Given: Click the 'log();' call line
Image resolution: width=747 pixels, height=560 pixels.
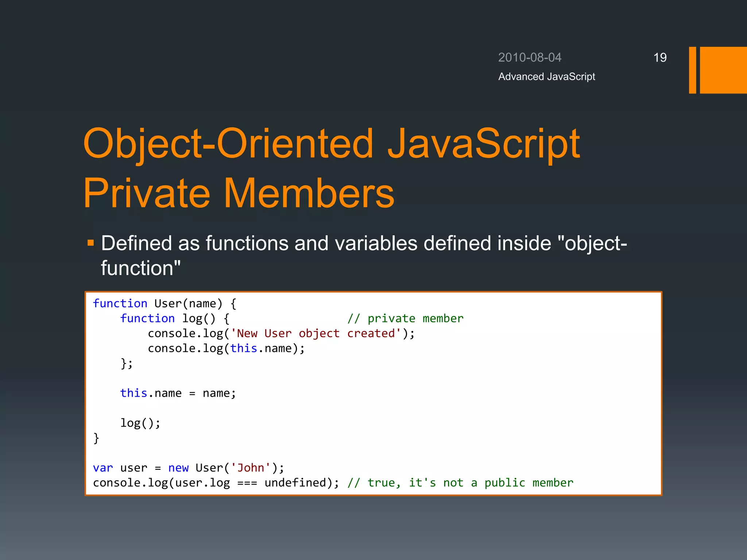Looking at the screenshot, I should [x=140, y=423].
